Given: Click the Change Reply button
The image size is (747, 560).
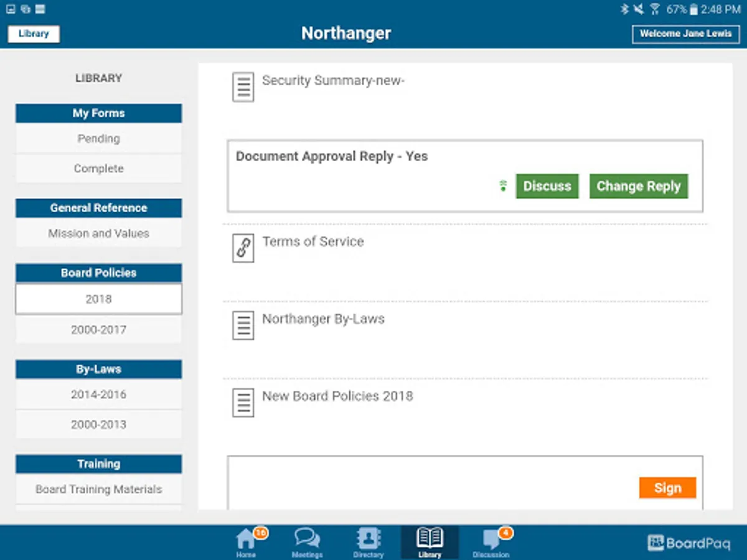Looking at the screenshot, I should coord(639,186).
